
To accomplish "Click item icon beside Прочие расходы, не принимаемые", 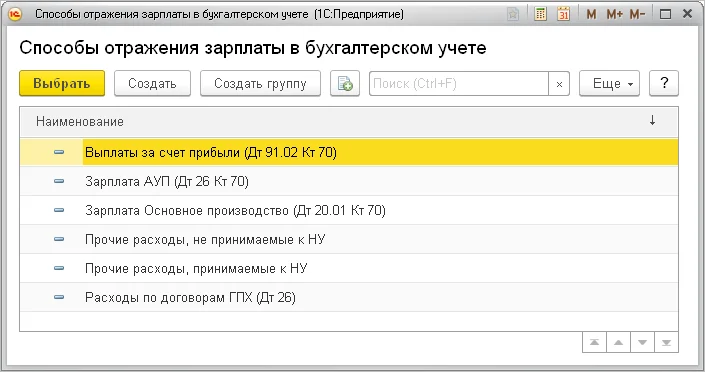I will tap(59, 239).
